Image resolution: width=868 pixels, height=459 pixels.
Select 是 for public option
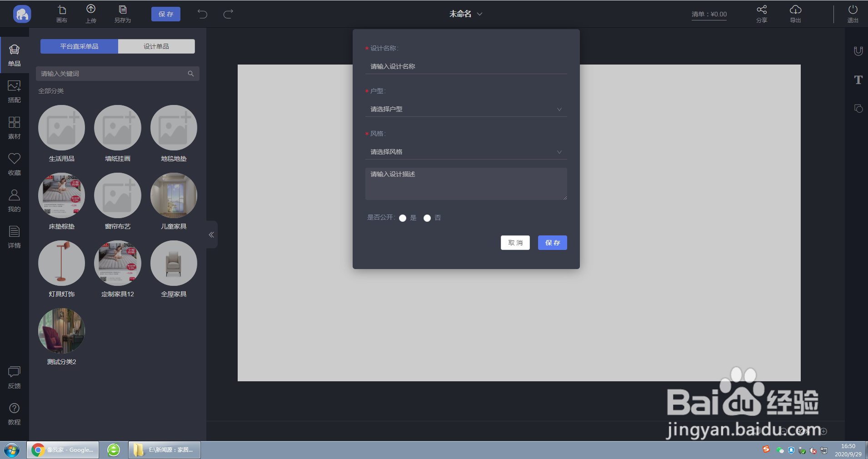tap(403, 218)
